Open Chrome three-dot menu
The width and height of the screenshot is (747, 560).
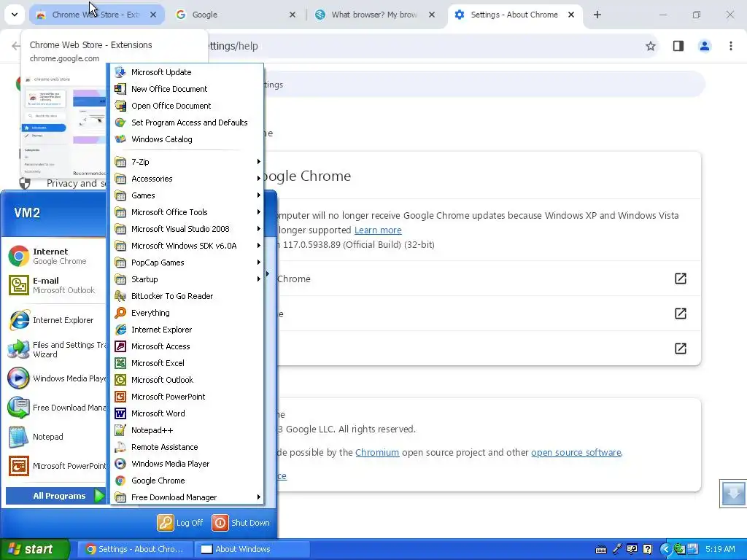point(730,46)
